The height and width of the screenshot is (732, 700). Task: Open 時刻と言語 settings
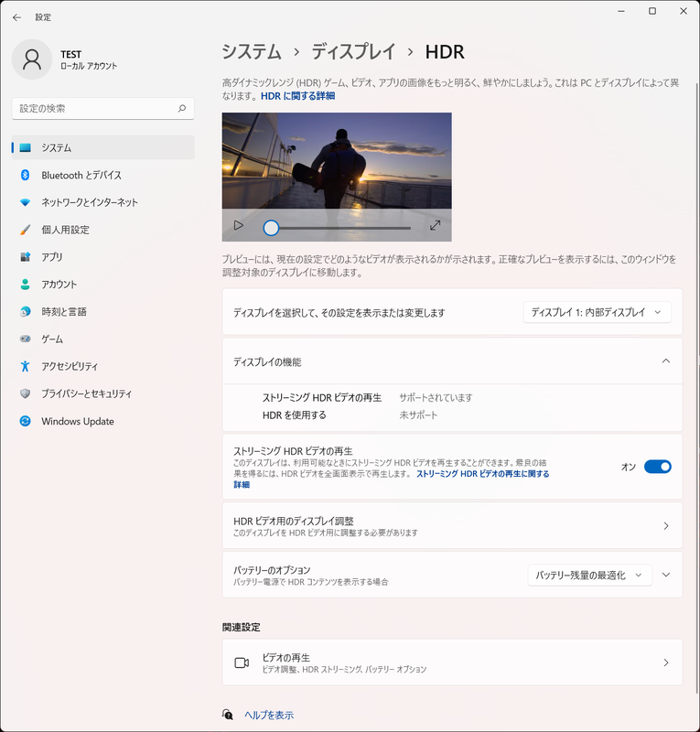[x=102, y=311]
